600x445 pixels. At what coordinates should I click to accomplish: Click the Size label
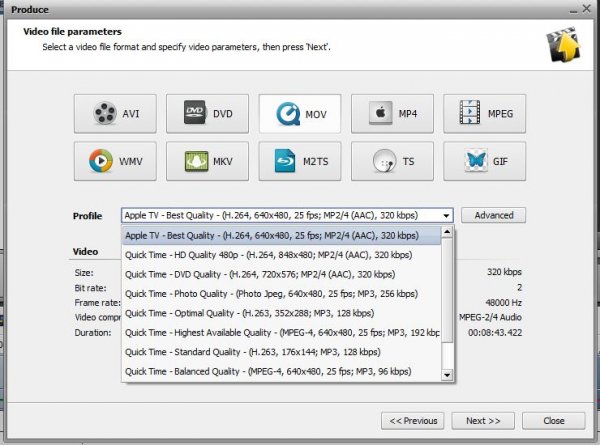pyautogui.click(x=84, y=273)
